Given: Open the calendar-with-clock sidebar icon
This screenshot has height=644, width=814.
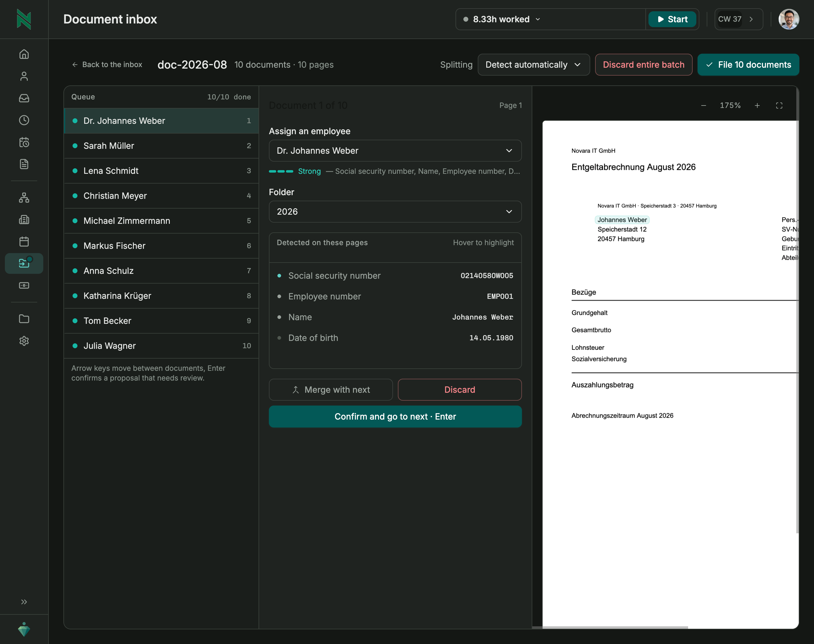Looking at the screenshot, I should pyautogui.click(x=24, y=142).
